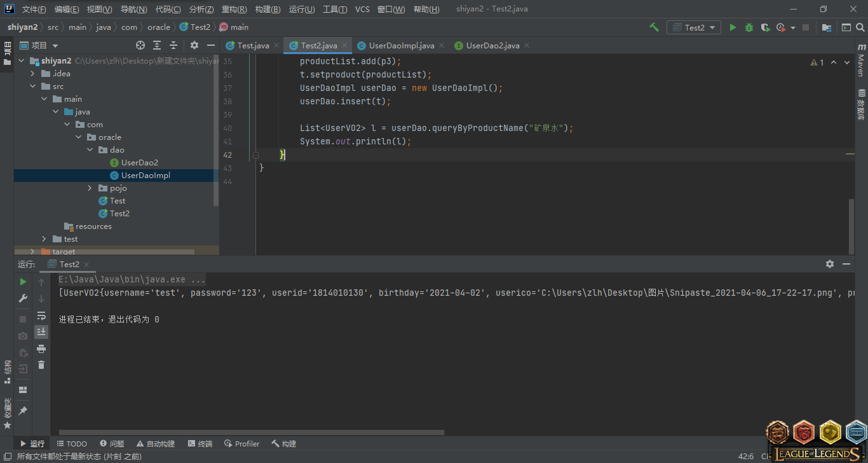Select Test2 file in project tree
Viewport: 868px width, 463px height.
pyautogui.click(x=119, y=214)
